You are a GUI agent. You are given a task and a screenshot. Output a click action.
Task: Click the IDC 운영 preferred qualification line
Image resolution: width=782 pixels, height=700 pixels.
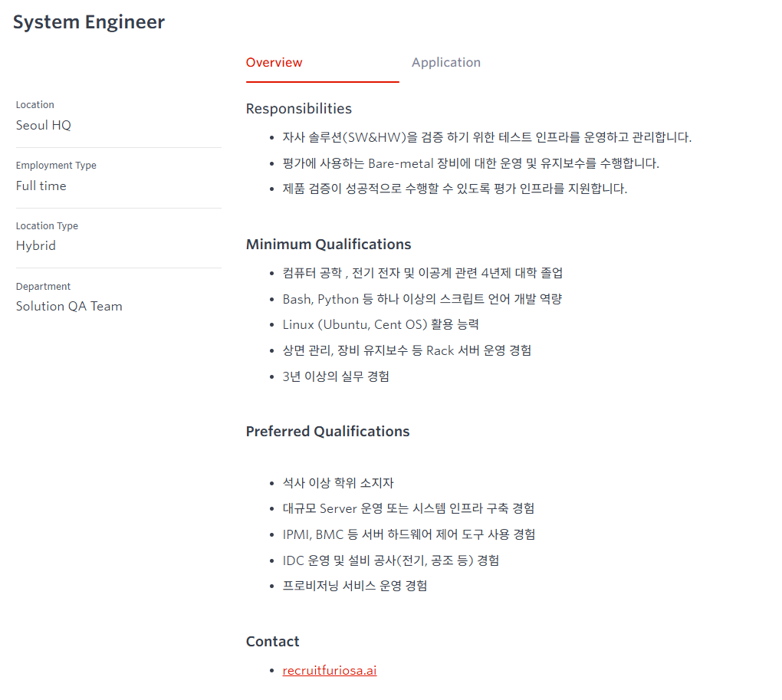(390, 560)
